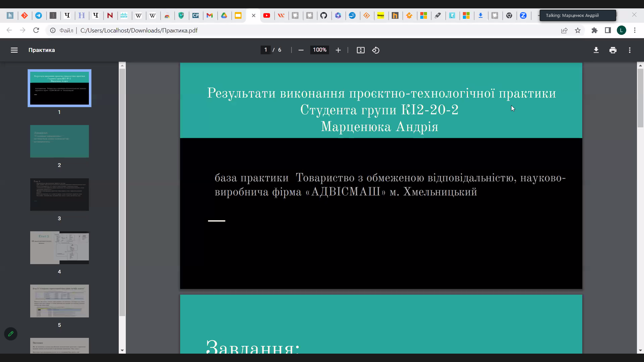Select page 2 thumbnail

pyautogui.click(x=59, y=141)
